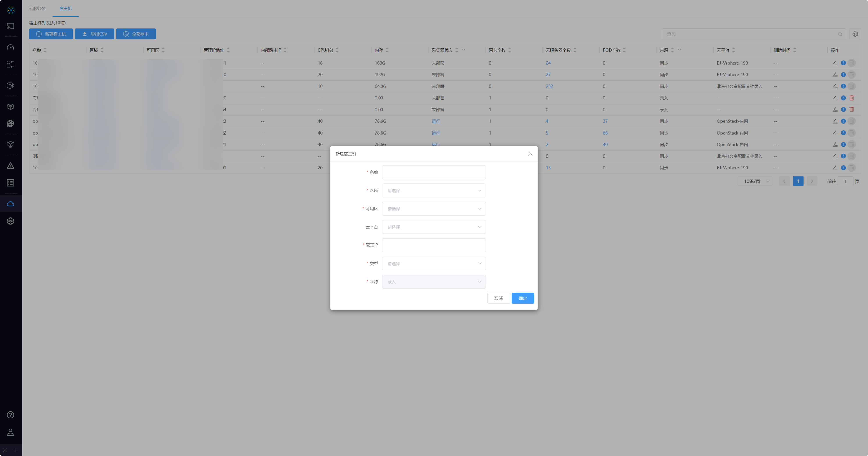
Task: Click the 导出CSV export button
Action: click(x=94, y=34)
